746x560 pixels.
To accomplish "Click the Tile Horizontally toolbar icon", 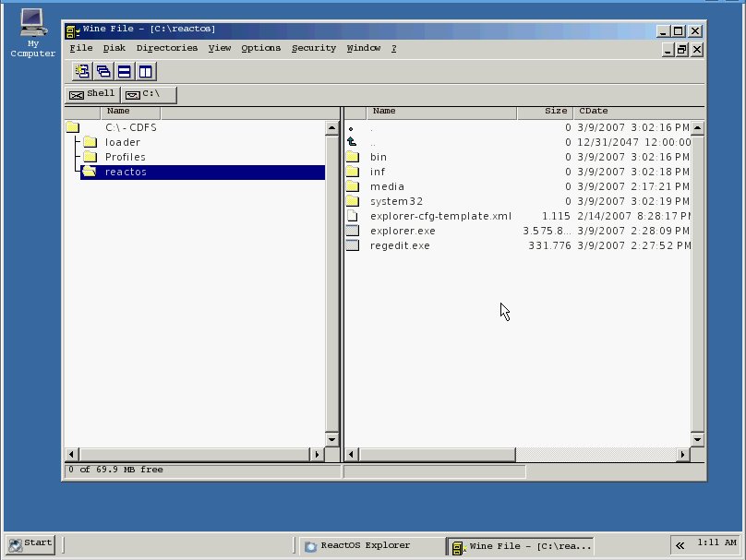I will tap(125, 71).
